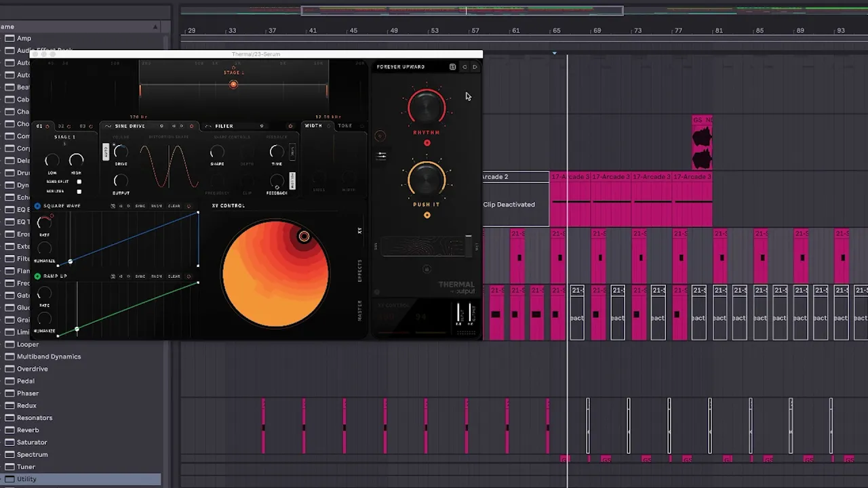Click the Rhythm macro knob
The height and width of the screenshot is (488, 868).
pyautogui.click(x=427, y=106)
